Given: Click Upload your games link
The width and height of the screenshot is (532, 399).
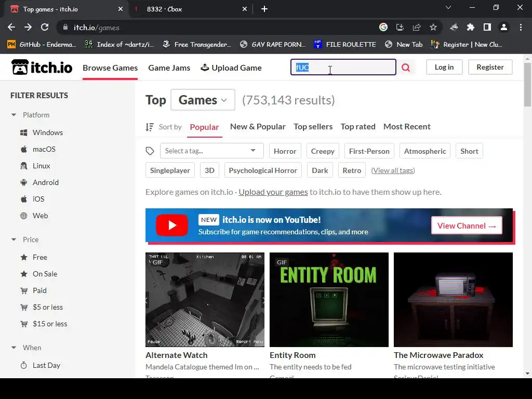Looking at the screenshot, I should tap(273, 192).
